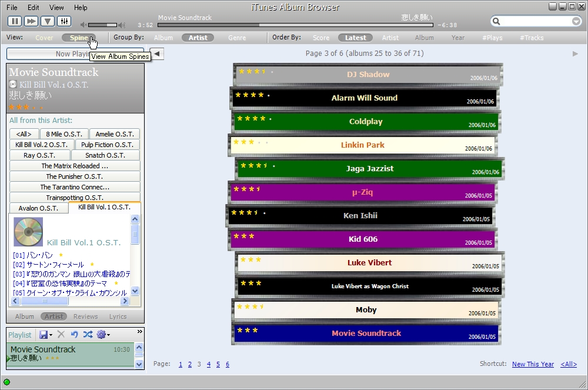Viewport: 588px width, 390px height.
Task: Open the Kill Bill Vol.2 O.S.T. album tab
Action: pos(42,145)
